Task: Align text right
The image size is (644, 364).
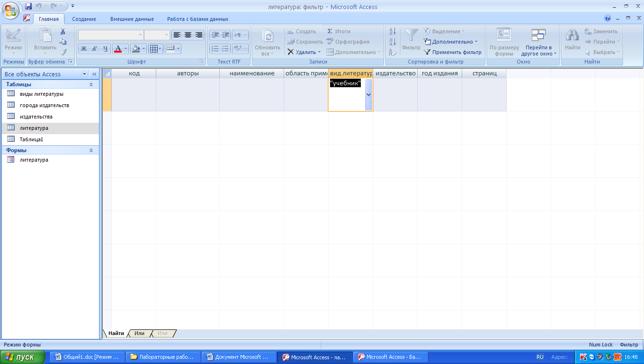Action: coord(198,35)
